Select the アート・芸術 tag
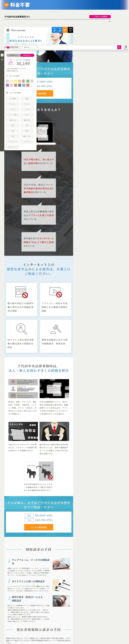This screenshot has height=644, width=129. (13, 115)
